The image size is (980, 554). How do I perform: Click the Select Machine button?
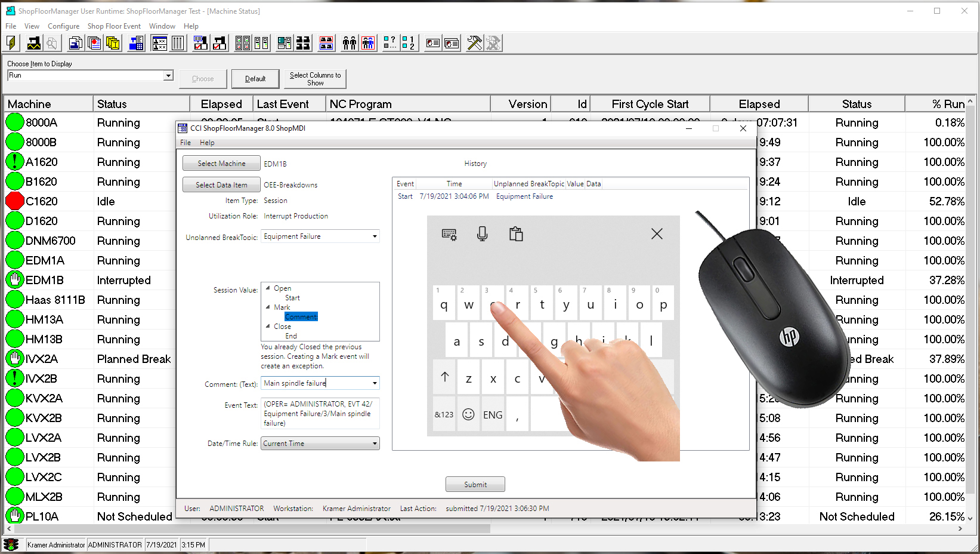(x=221, y=164)
